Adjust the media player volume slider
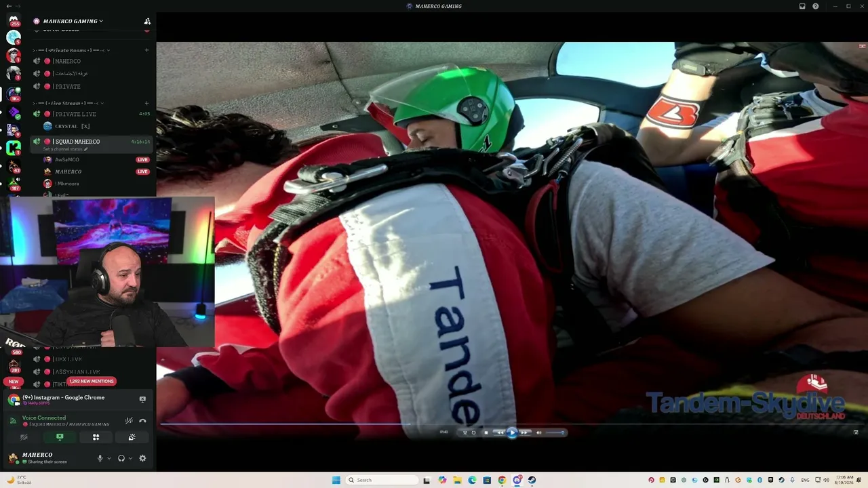This screenshot has height=488, width=868. click(x=555, y=432)
